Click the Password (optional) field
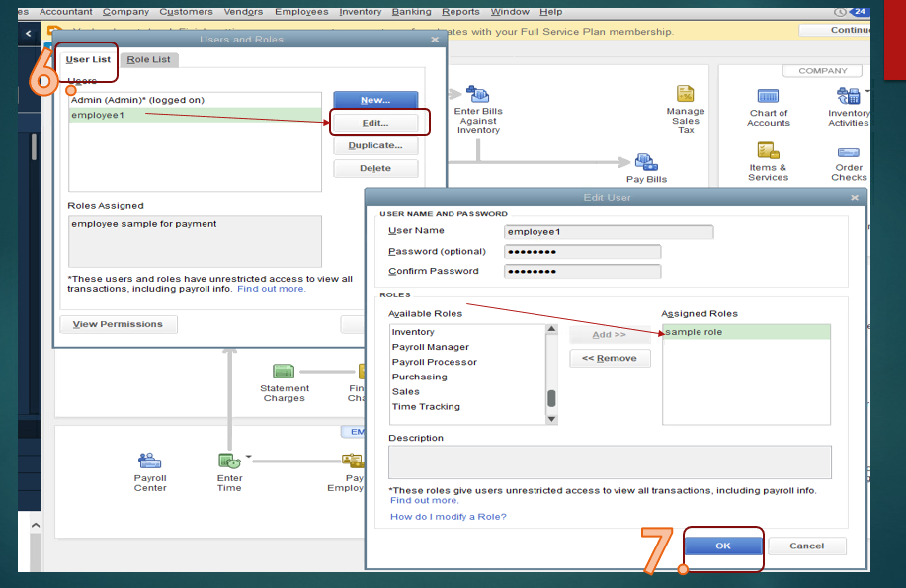This screenshot has height=588, width=906. click(x=583, y=251)
